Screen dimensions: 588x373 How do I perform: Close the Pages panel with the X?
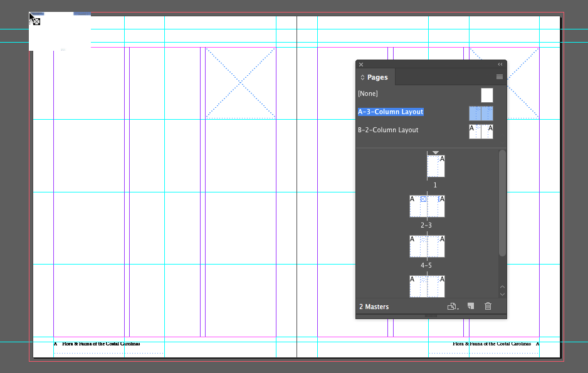pos(361,65)
